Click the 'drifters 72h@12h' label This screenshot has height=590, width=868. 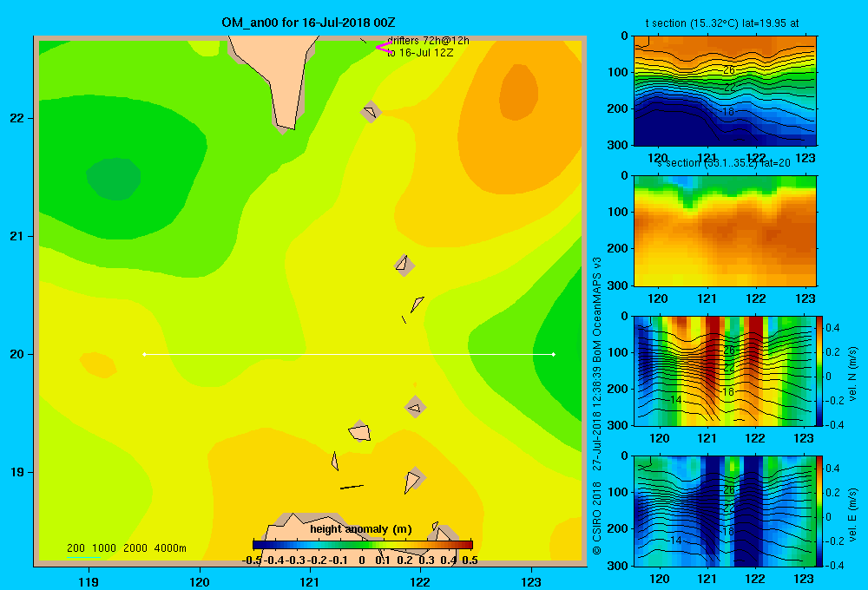pos(428,41)
